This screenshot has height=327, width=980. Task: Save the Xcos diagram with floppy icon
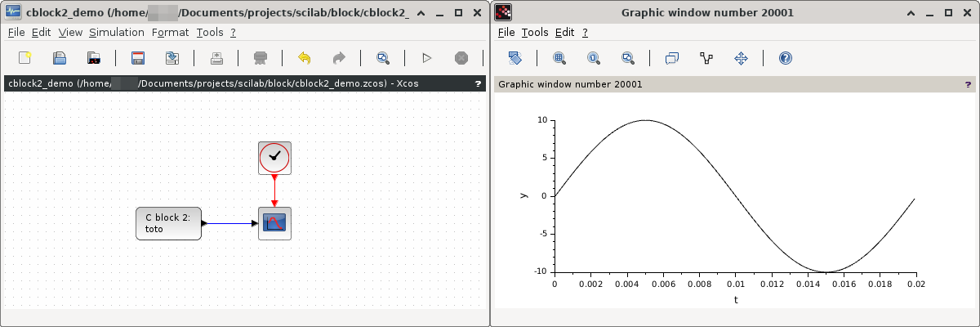(138, 58)
